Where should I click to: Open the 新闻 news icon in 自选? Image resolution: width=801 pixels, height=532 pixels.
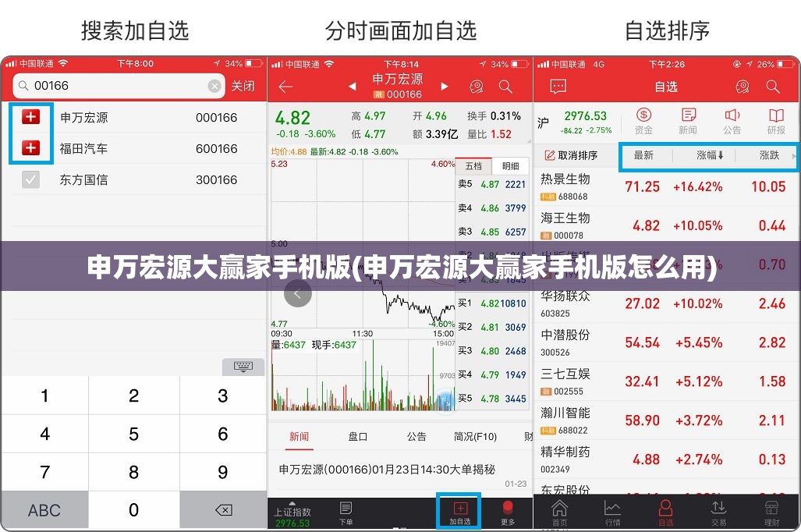[x=688, y=122]
